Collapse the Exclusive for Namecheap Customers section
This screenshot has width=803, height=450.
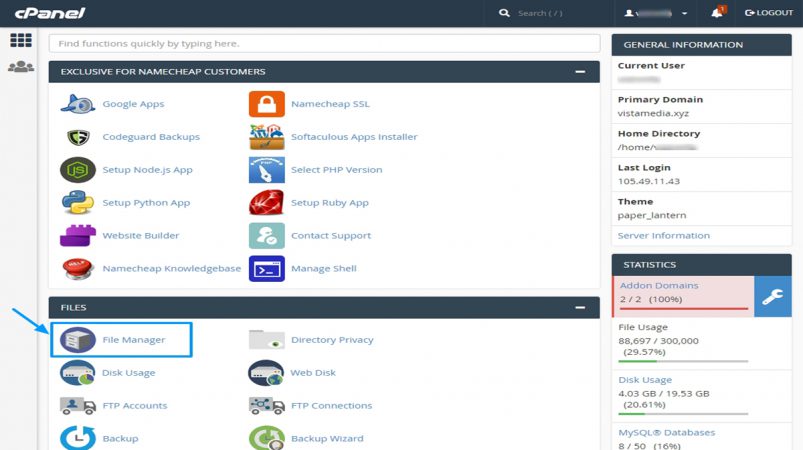coord(580,72)
